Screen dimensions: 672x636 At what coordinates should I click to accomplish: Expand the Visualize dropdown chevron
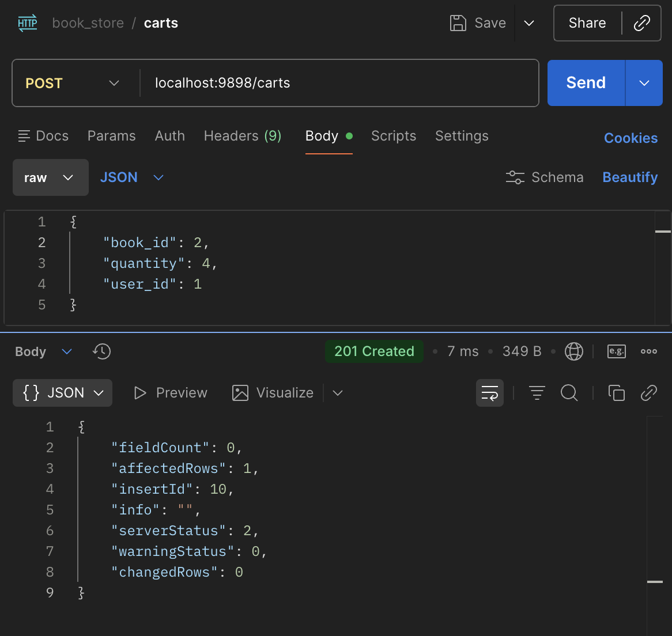[338, 393]
